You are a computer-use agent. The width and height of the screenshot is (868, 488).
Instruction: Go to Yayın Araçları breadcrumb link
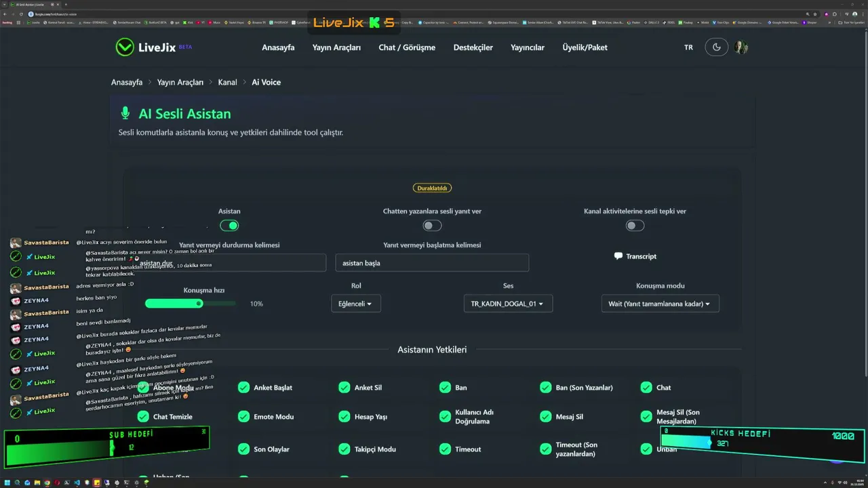(180, 82)
